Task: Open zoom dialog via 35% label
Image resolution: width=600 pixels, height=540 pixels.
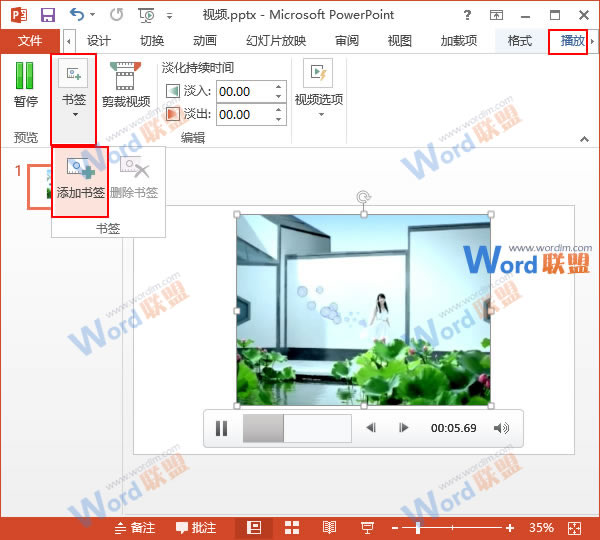Action: (541, 528)
